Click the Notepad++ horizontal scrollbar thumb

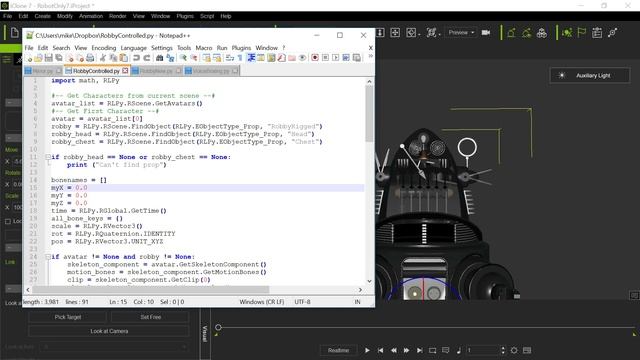coord(151,289)
